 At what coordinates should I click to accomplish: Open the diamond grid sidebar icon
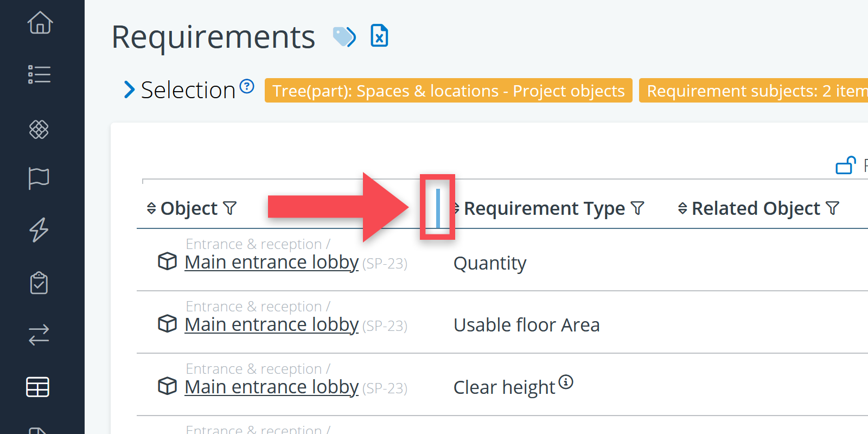(39, 129)
